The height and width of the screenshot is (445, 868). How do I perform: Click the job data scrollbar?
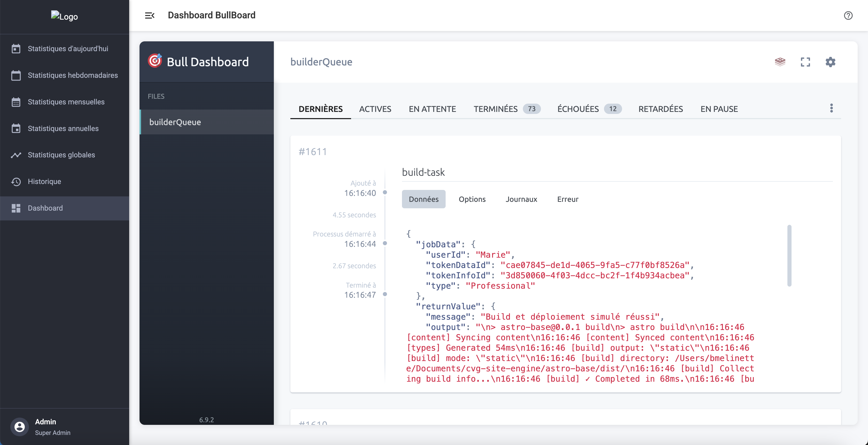click(789, 256)
